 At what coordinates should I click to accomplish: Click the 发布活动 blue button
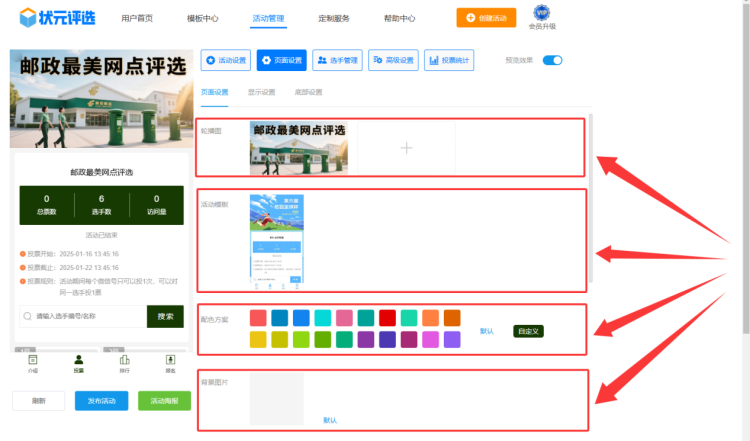(x=101, y=401)
